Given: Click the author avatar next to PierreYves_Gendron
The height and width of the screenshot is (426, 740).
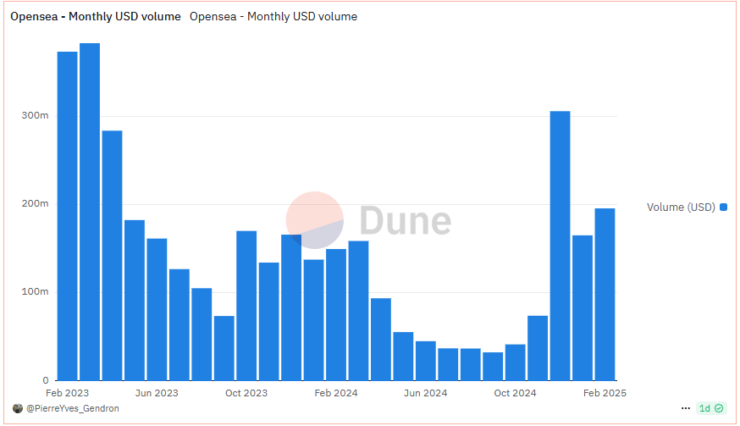Looking at the screenshot, I should point(17,409).
